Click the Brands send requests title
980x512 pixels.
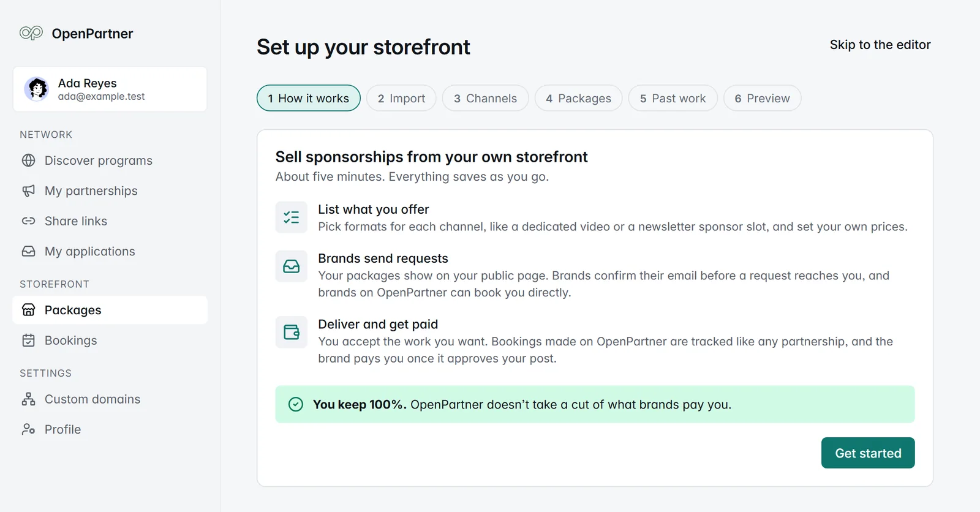(x=383, y=258)
